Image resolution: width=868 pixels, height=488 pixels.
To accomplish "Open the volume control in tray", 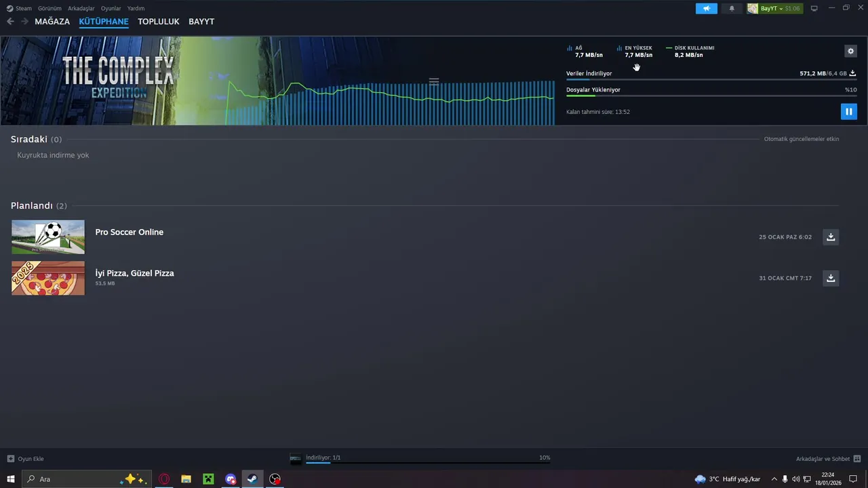I will click(796, 479).
